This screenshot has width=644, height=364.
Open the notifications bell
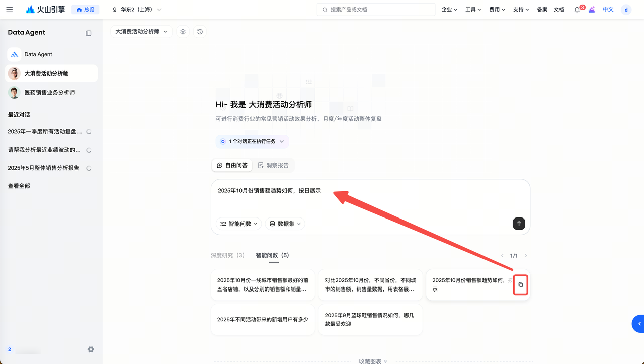pyautogui.click(x=577, y=10)
